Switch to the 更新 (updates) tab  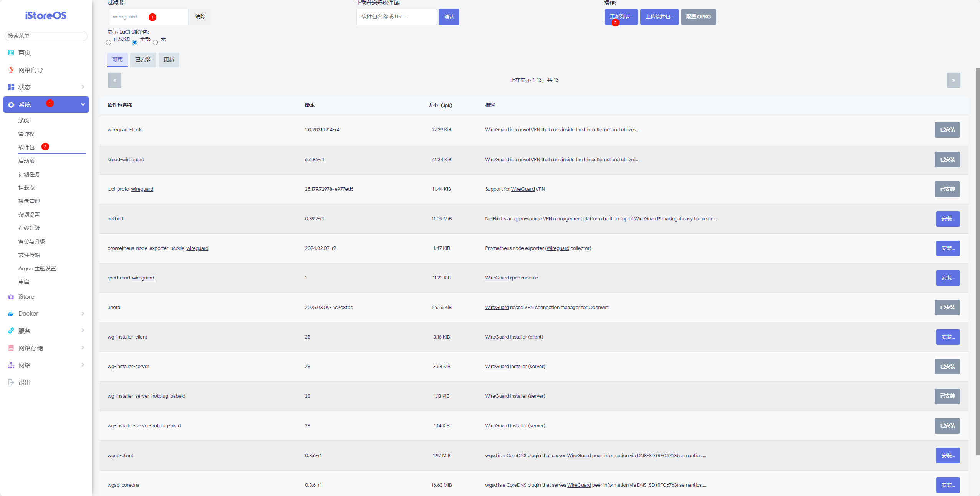pos(169,60)
